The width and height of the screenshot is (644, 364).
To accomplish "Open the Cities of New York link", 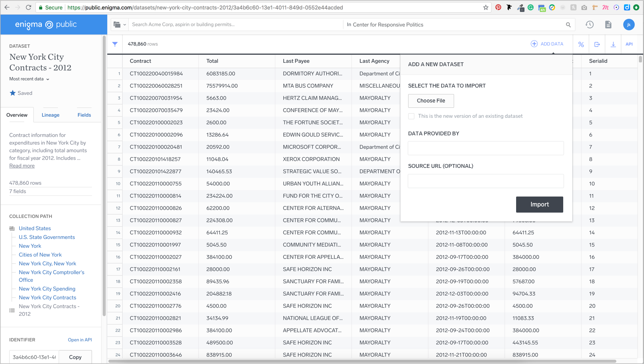I will click(x=40, y=255).
